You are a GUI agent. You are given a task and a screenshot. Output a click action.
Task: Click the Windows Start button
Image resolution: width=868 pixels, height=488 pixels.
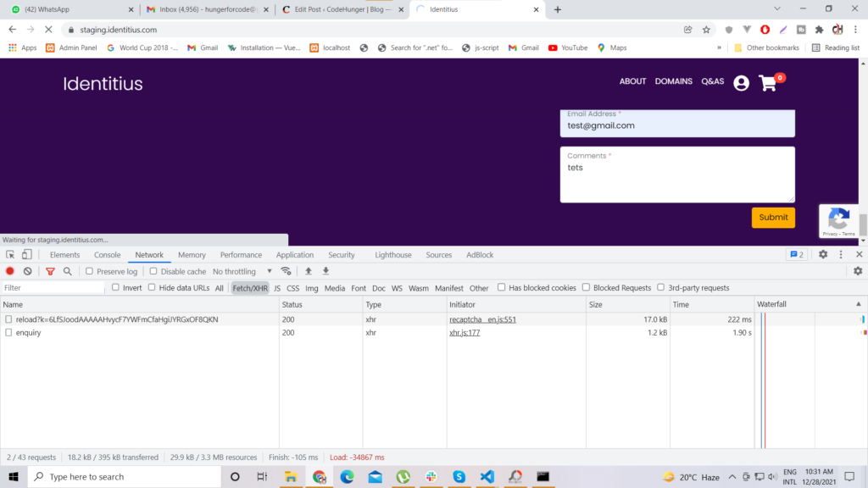[x=14, y=476]
